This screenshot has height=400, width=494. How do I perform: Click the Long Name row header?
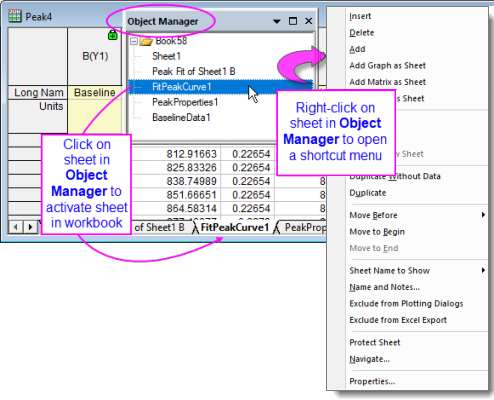pyautogui.click(x=38, y=92)
